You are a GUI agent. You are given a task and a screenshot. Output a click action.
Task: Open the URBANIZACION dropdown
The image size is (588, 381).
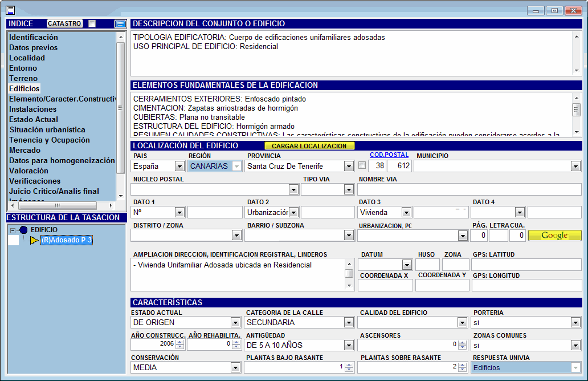pyautogui.click(x=463, y=236)
